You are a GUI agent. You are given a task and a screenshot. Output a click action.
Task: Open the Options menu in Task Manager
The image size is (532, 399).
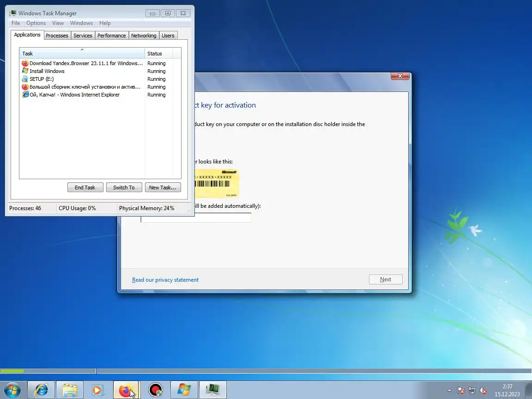(36, 23)
